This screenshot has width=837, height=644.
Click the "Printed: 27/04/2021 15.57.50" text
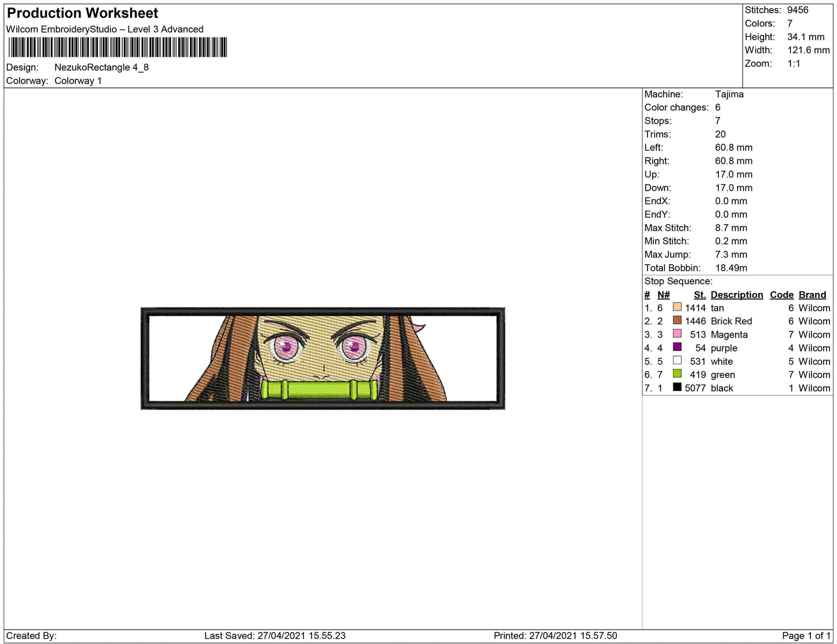(x=555, y=636)
